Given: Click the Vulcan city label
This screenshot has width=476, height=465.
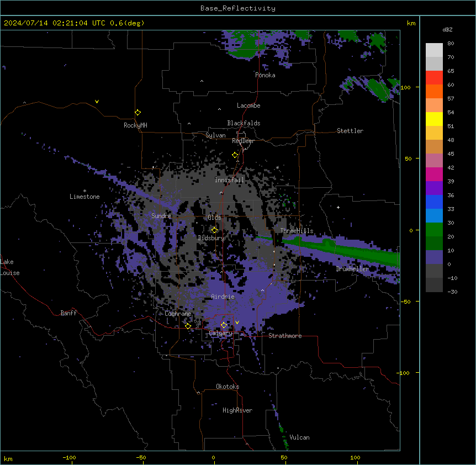Looking at the screenshot, I should tap(299, 437).
